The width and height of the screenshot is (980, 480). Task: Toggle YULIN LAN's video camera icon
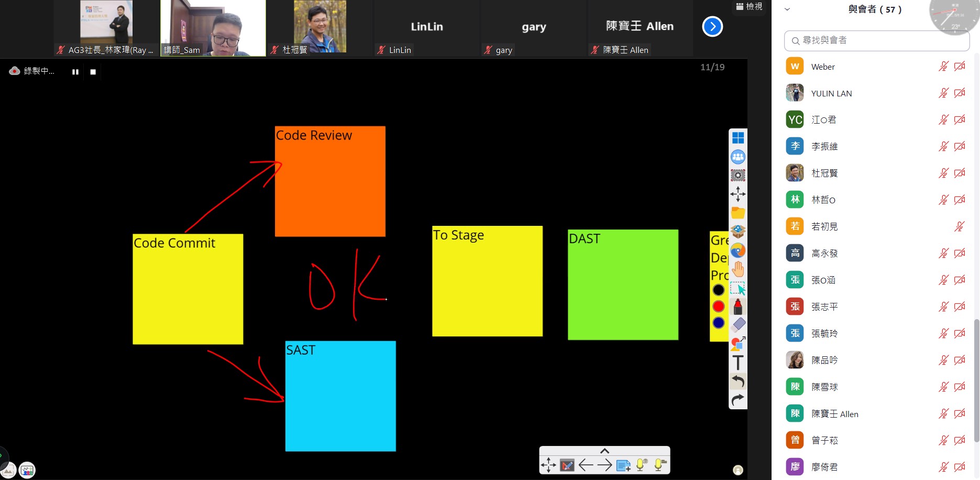coord(960,93)
